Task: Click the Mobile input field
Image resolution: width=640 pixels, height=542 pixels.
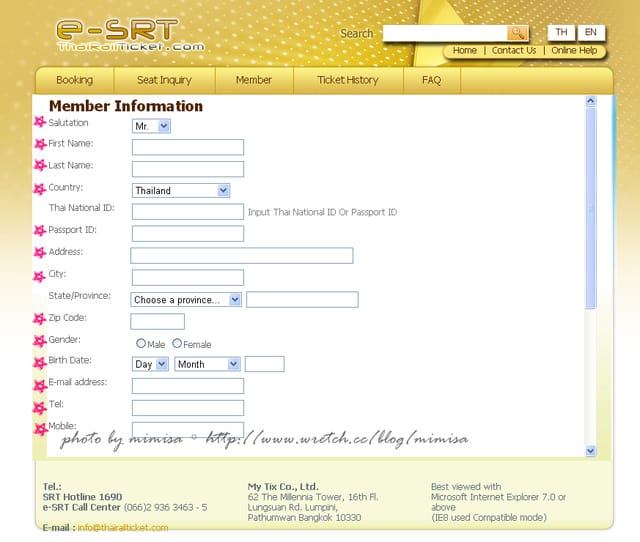Action: [188, 429]
